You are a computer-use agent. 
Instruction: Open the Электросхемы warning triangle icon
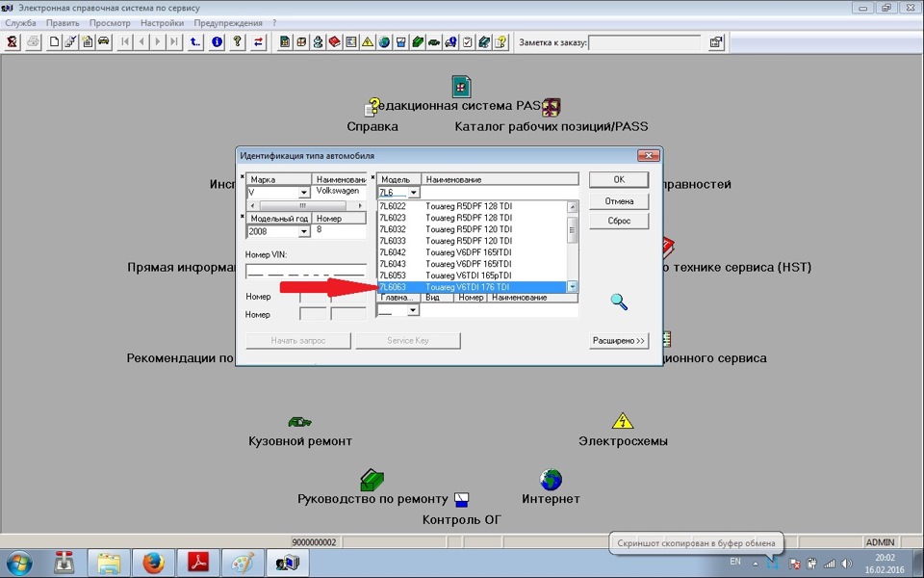pos(623,421)
